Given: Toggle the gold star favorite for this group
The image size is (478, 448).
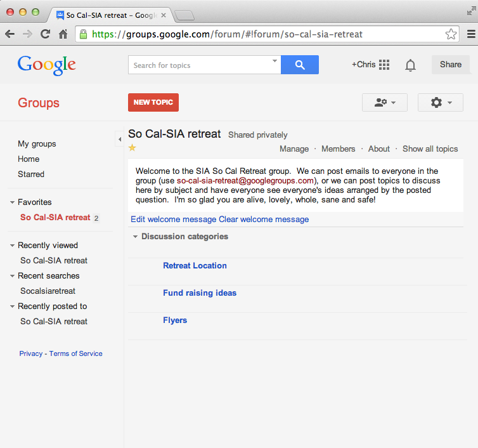Looking at the screenshot, I should [132, 148].
